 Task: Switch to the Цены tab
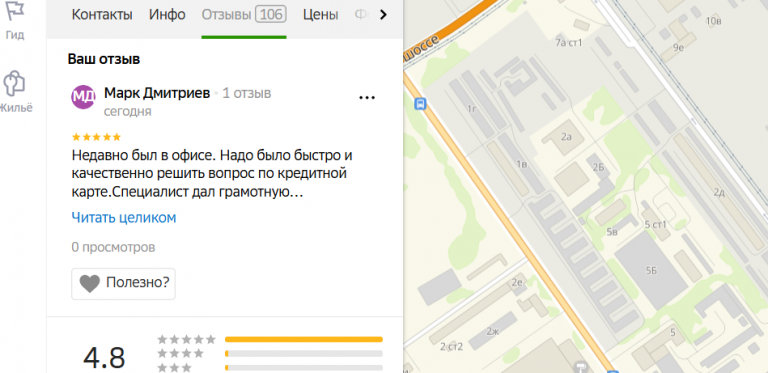tap(320, 15)
